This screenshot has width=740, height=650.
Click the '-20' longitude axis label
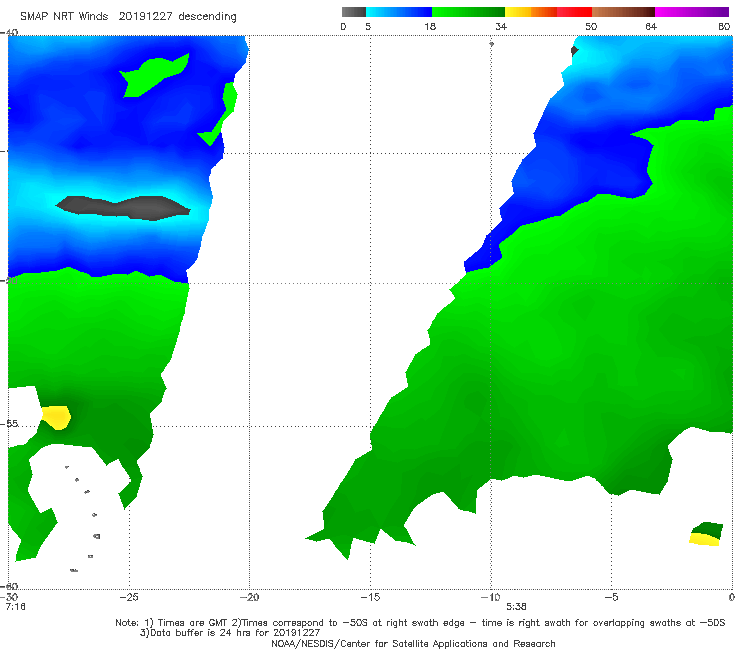(249, 597)
